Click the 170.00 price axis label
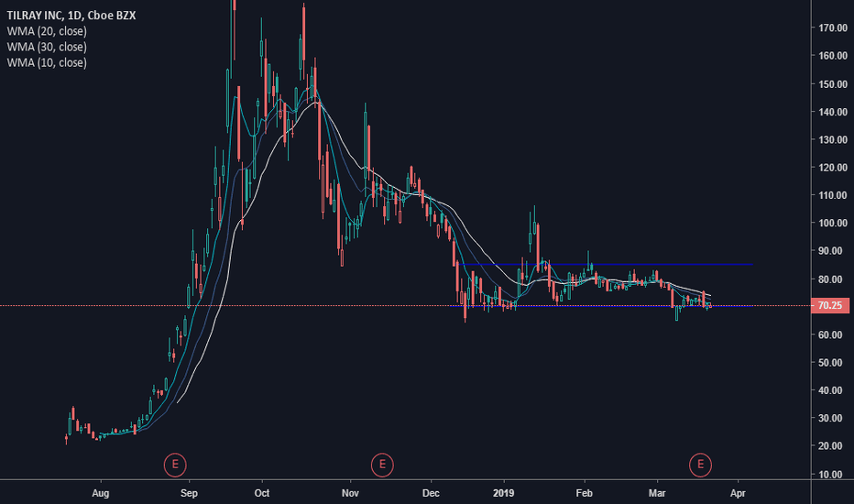Image resolution: width=854 pixels, height=504 pixels. (x=833, y=27)
